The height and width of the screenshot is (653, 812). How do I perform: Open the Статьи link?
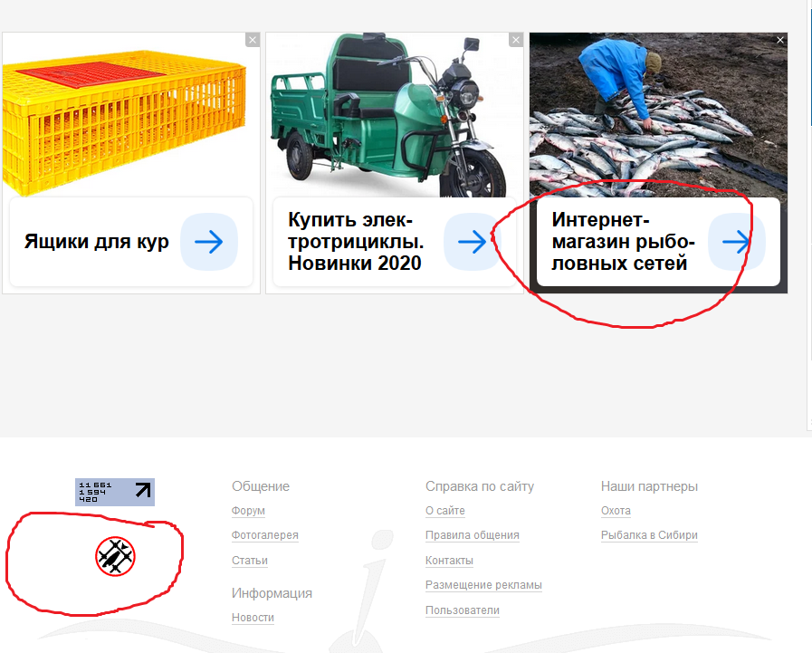(x=250, y=561)
